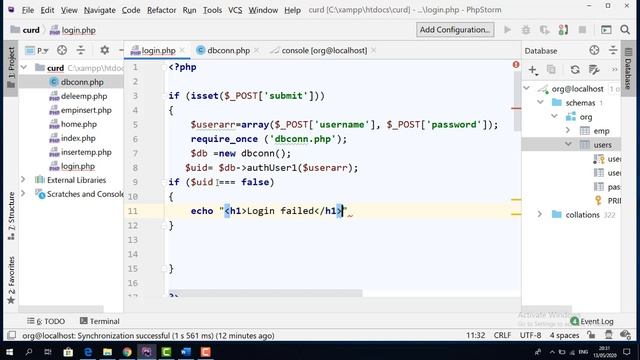The width and height of the screenshot is (640, 360).
Task: Collapse the org schema
Action: (554, 116)
